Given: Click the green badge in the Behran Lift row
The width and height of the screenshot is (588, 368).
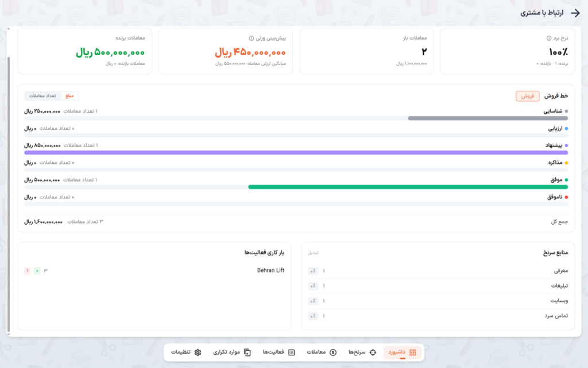Looking at the screenshot, I should (x=37, y=271).
